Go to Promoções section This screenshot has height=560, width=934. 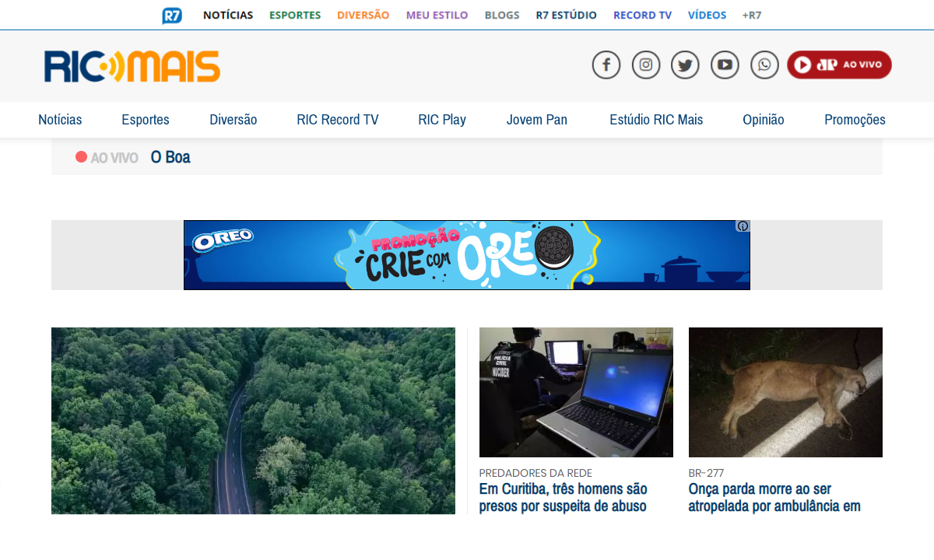click(x=855, y=120)
